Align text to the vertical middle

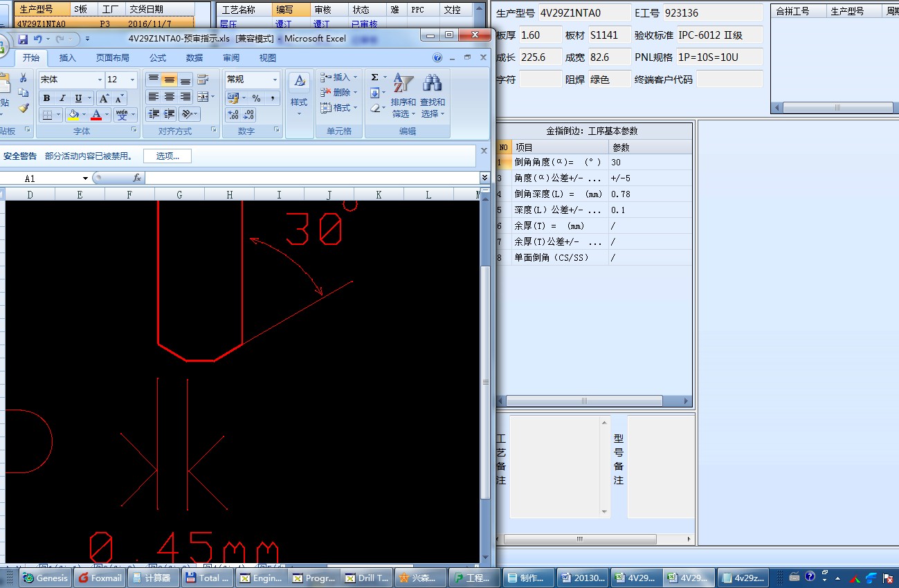coord(170,80)
